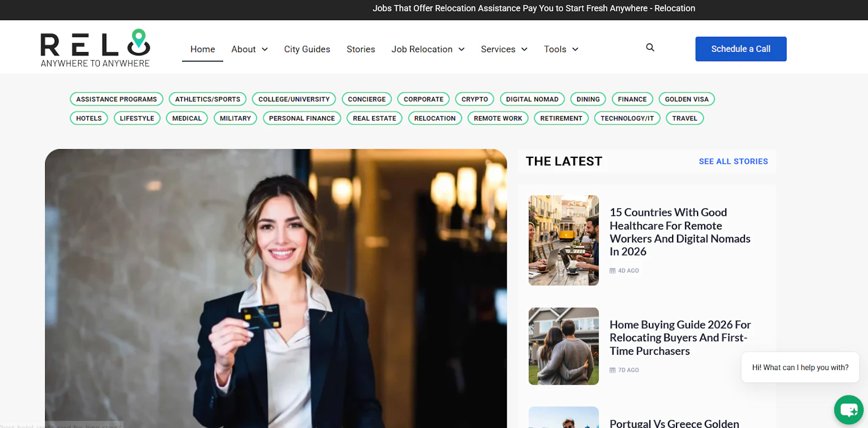Open City Guides in the navigation
868x428 pixels.
tap(307, 49)
